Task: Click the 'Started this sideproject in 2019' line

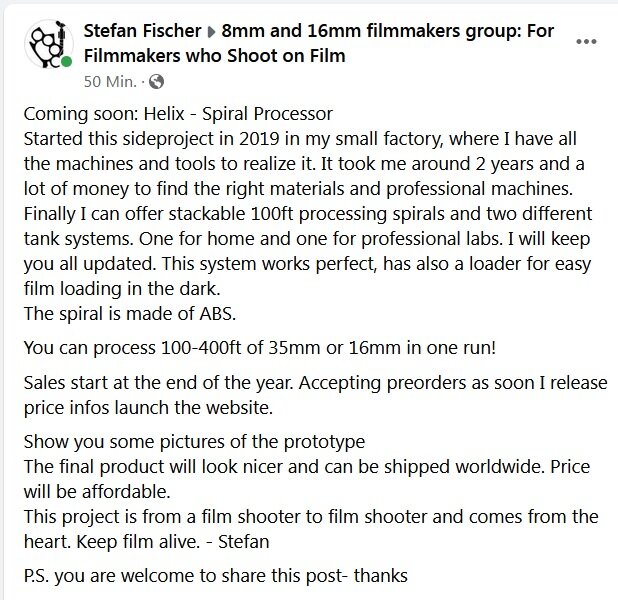Action: pos(300,139)
